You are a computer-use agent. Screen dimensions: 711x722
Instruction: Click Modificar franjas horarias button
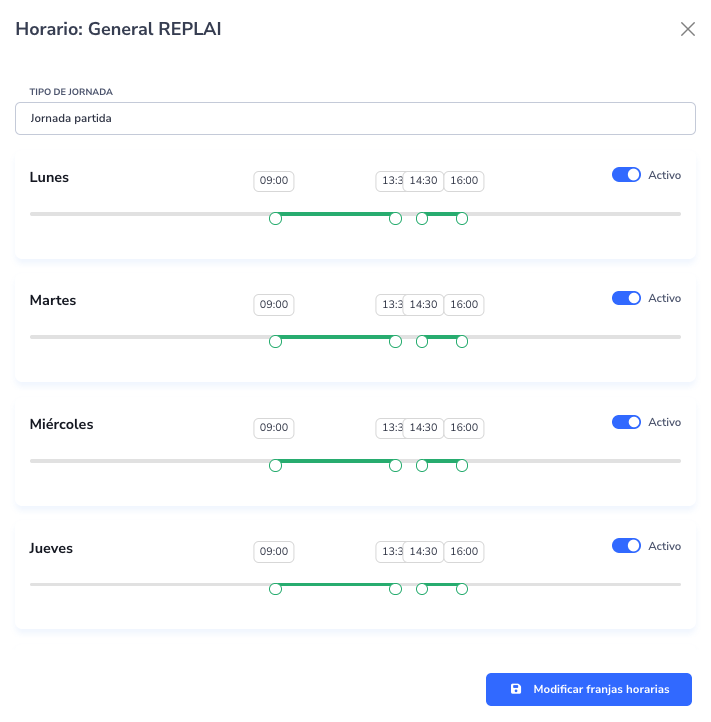pos(588,689)
